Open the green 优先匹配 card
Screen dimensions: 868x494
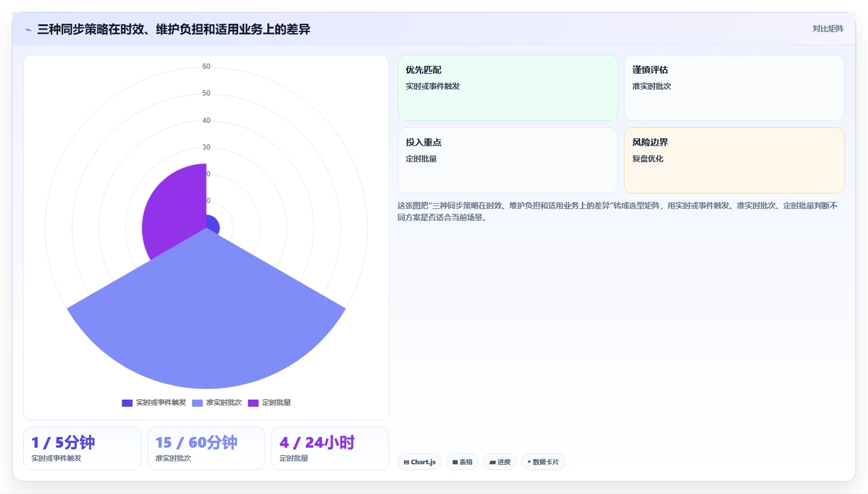508,88
